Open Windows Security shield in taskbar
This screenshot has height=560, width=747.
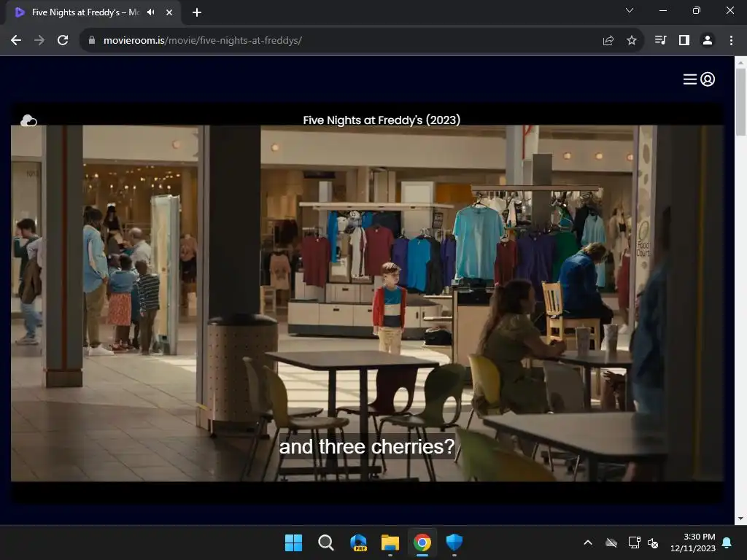pyautogui.click(x=454, y=542)
